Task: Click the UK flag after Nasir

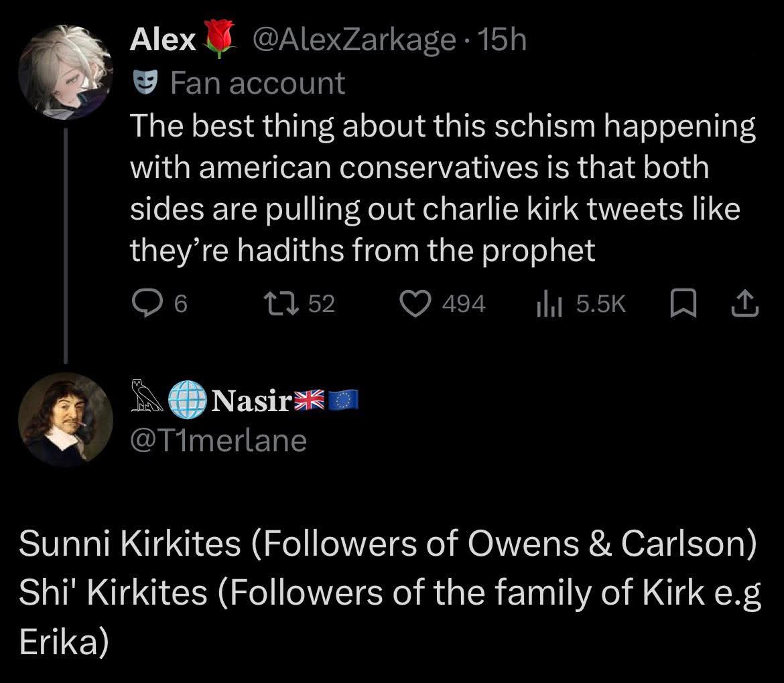Action: pos(309,401)
